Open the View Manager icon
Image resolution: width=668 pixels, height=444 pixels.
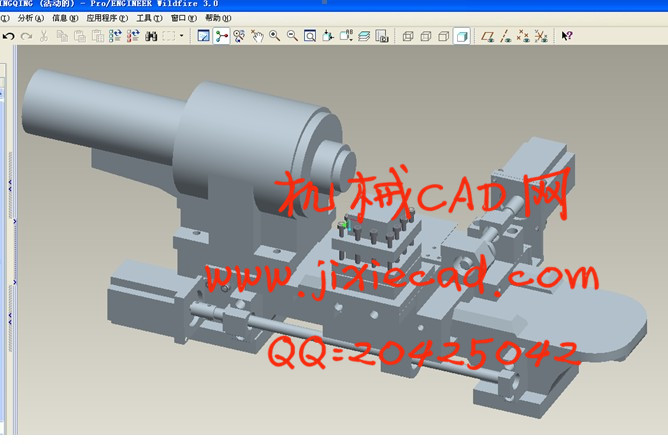tap(382, 36)
